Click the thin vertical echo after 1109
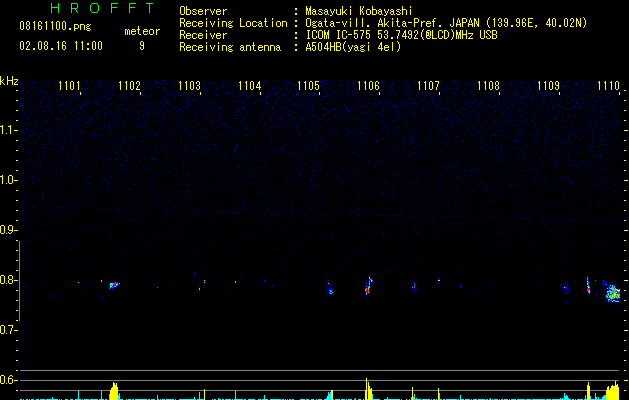This screenshot has height=400, width=629. click(x=588, y=285)
